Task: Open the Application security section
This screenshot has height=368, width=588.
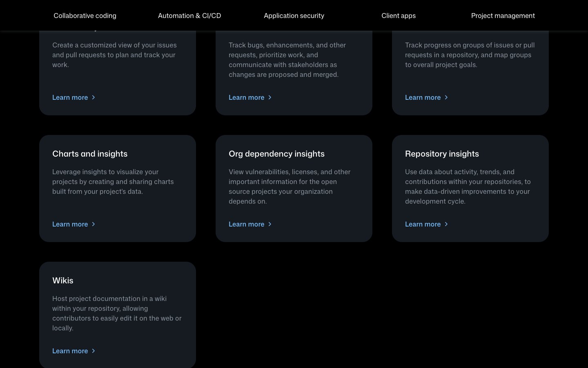Action: point(294,16)
